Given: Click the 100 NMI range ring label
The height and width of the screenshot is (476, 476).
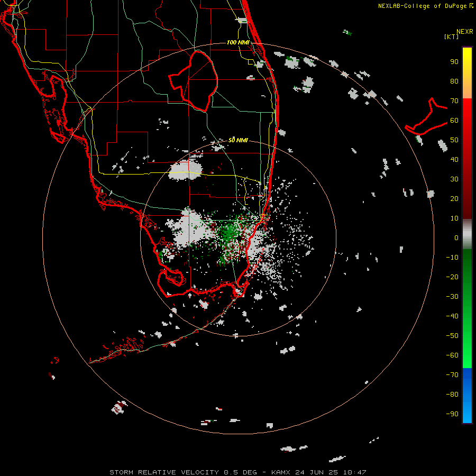Looking at the screenshot, I should [x=238, y=42].
